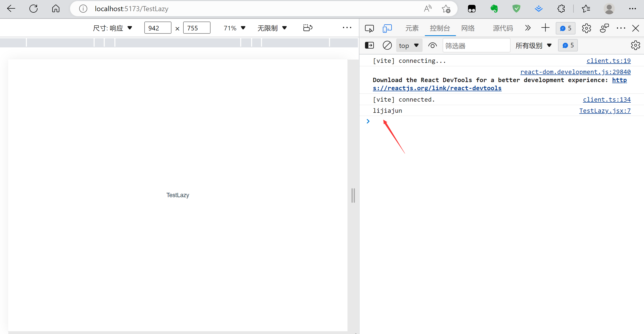This screenshot has width=644, height=334.
Task: Activate the inspect element picker tool
Action: click(x=370, y=28)
